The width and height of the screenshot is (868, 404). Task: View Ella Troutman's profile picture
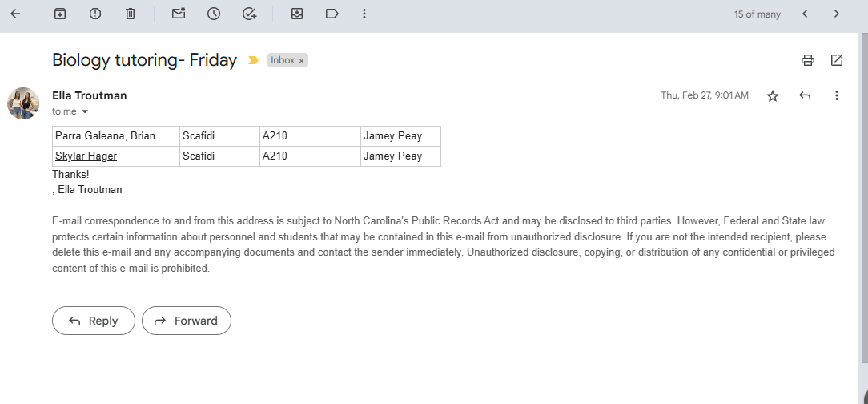(23, 103)
